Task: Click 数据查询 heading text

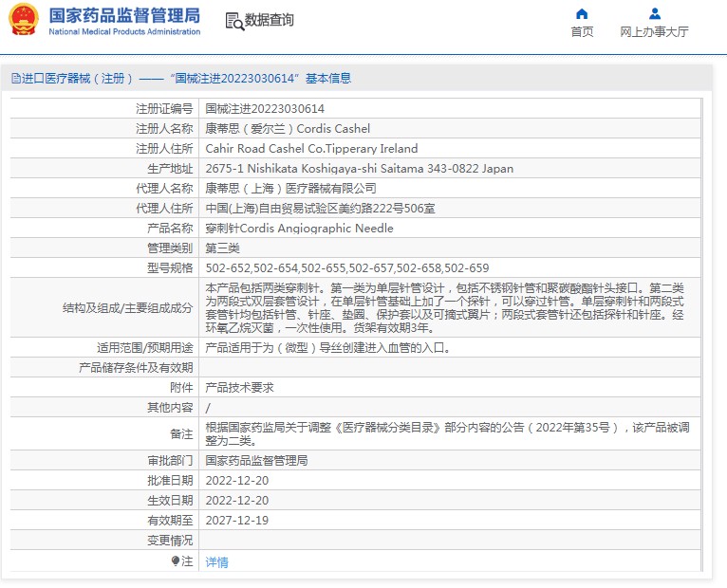Action: point(269,20)
